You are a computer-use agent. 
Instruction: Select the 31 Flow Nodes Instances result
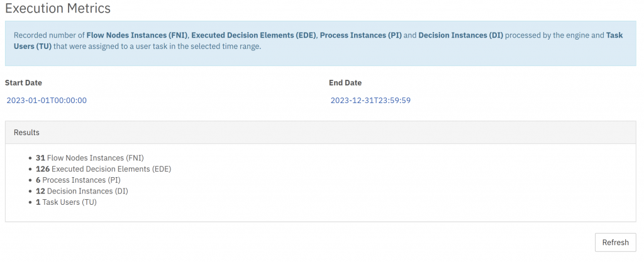point(90,158)
